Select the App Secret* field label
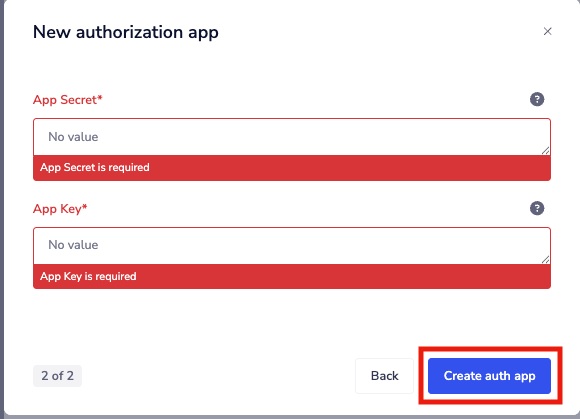The image size is (580, 419). pyautogui.click(x=68, y=99)
